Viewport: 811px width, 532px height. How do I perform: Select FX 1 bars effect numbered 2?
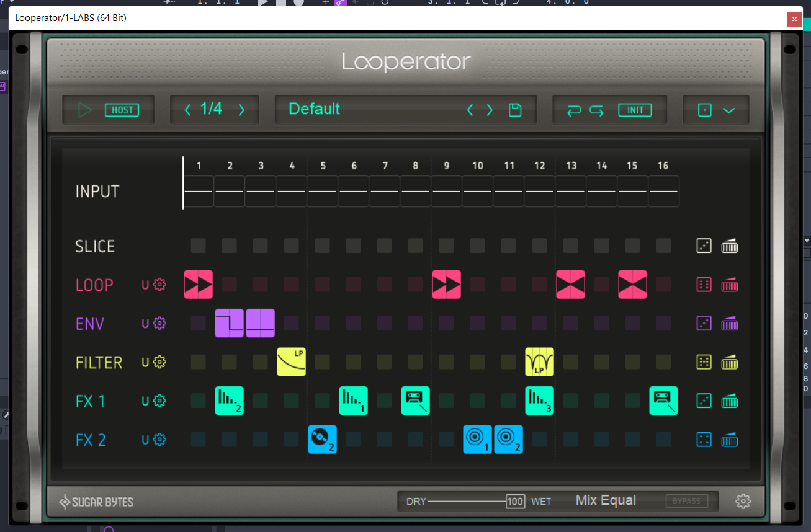point(230,401)
